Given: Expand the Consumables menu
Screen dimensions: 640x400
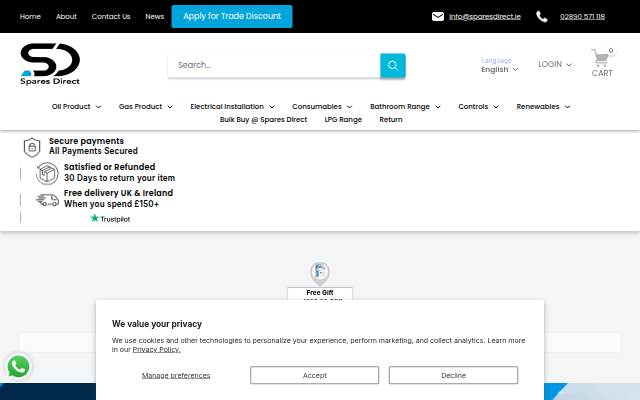Looking at the screenshot, I should pos(322,107).
